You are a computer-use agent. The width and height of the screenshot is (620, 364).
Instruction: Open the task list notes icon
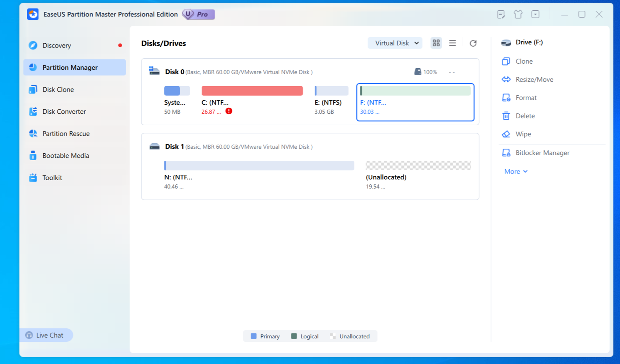click(x=501, y=15)
